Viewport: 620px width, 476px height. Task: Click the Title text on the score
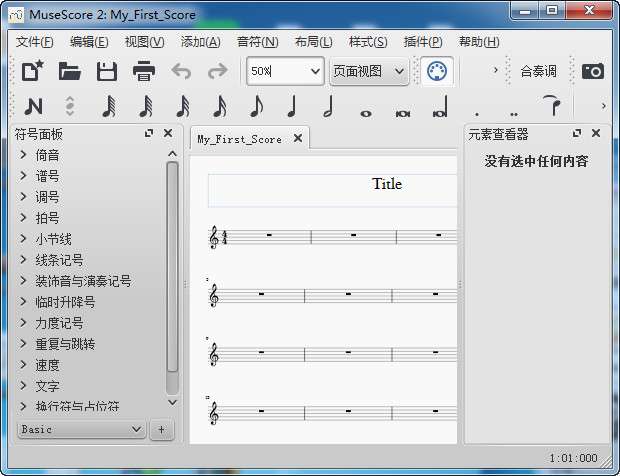pos(387,184)
